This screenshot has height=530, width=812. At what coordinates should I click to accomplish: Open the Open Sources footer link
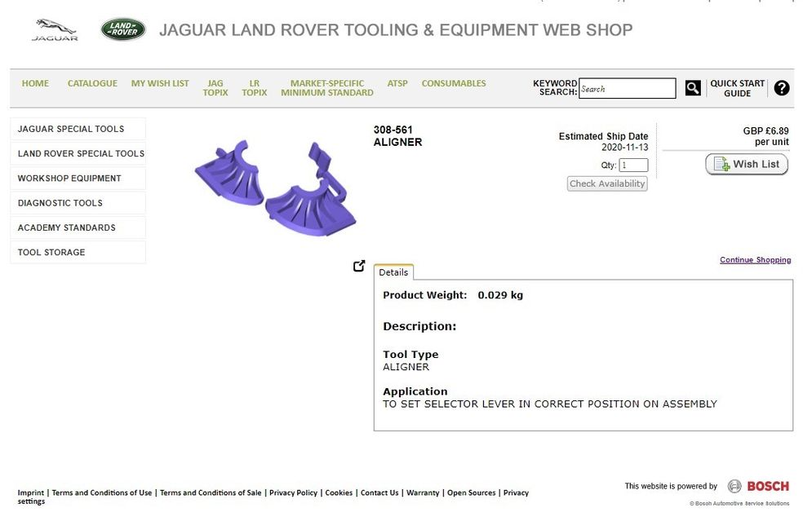[471, 492]
